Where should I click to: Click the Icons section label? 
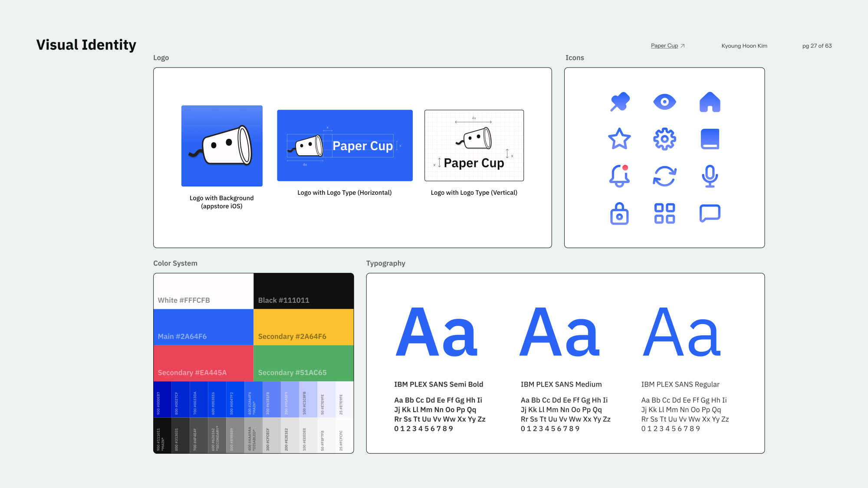[x=575, y=58]
